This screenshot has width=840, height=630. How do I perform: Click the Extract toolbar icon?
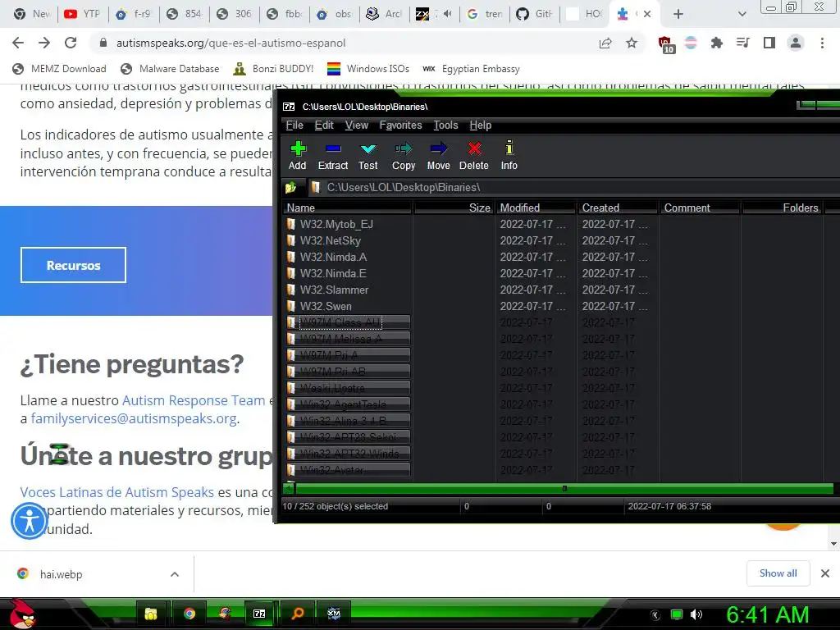tap(333, 155)
